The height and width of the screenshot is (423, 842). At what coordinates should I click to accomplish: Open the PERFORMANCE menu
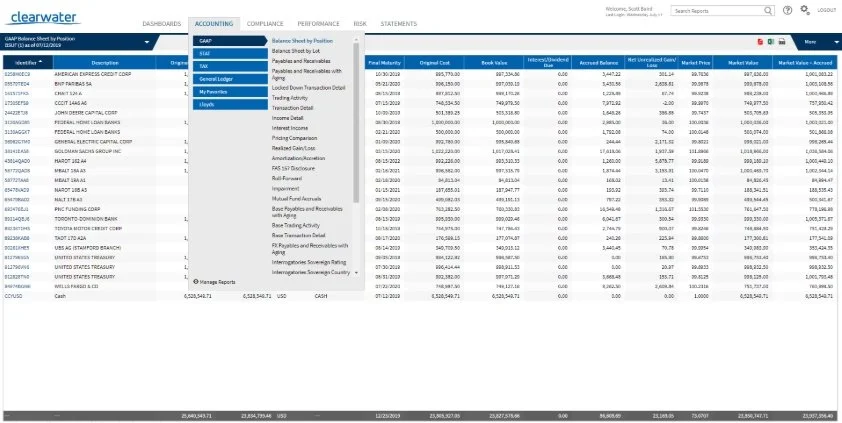[x=318, y=24]
